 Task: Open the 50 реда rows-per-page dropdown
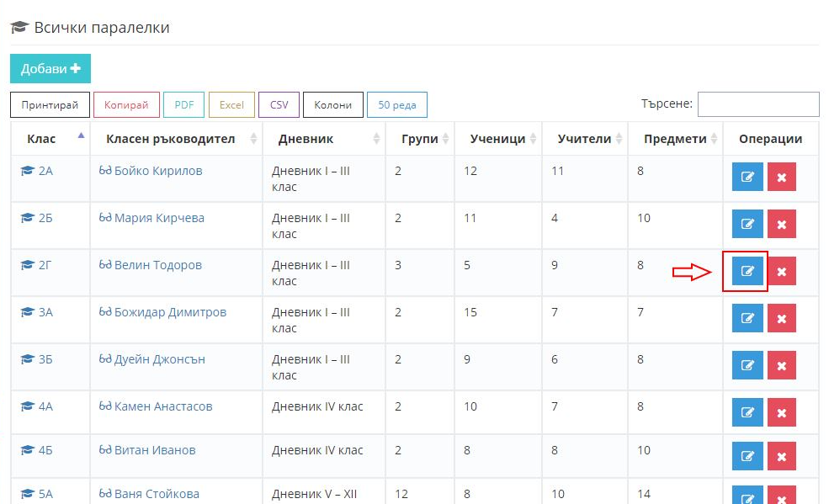396,105
